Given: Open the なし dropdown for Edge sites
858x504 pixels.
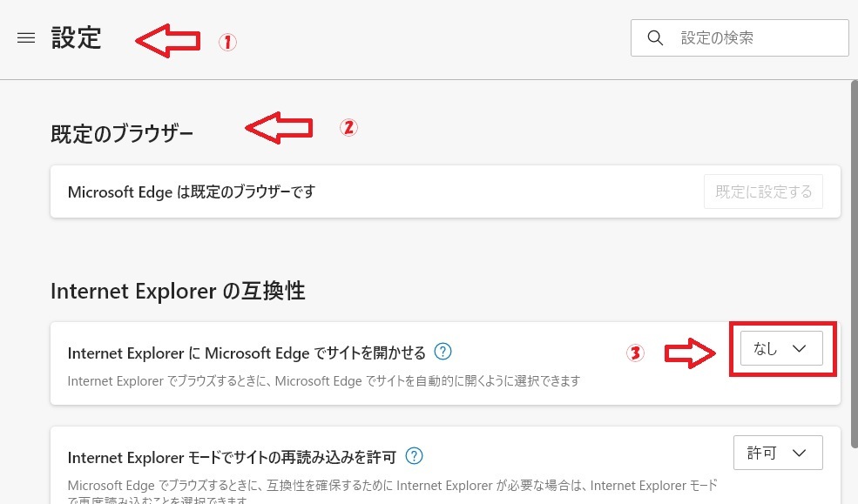Looking at the screenshot, I should (781, 348).
